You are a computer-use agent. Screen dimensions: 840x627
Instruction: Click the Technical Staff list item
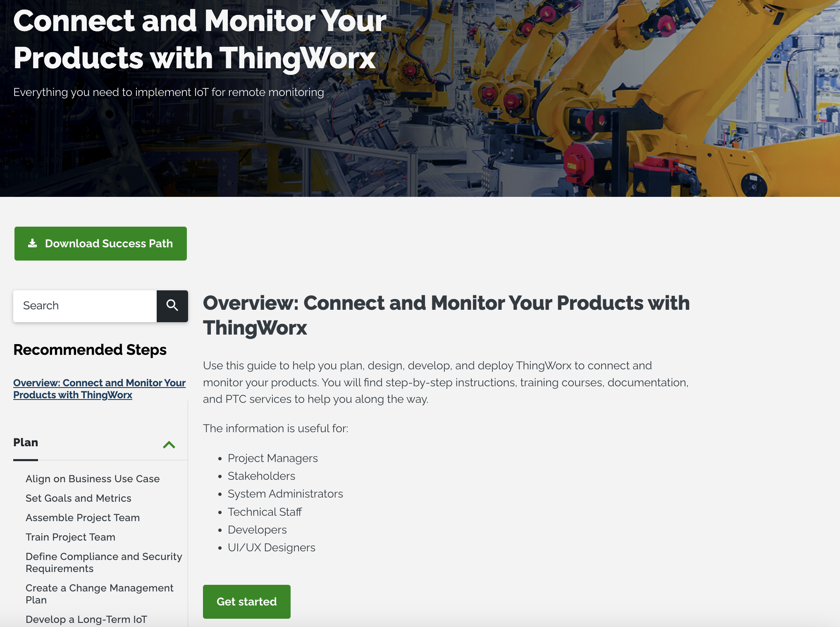265,512
